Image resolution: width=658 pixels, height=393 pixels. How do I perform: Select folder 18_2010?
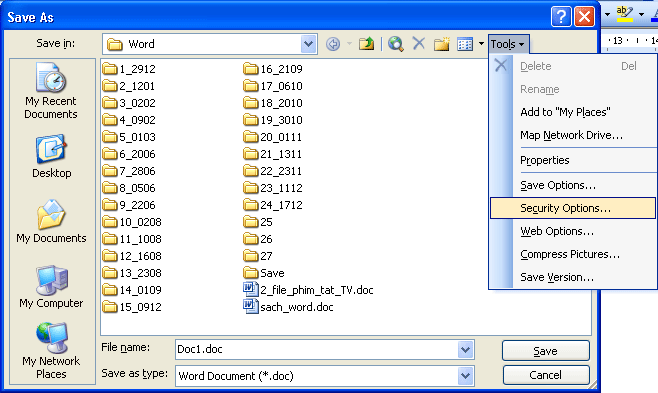pos(273,103)
